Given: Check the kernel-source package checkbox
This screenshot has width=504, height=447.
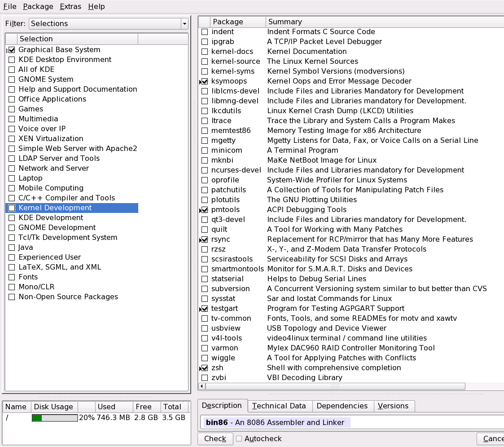Looking at the screenshot, I should [205, 62].
